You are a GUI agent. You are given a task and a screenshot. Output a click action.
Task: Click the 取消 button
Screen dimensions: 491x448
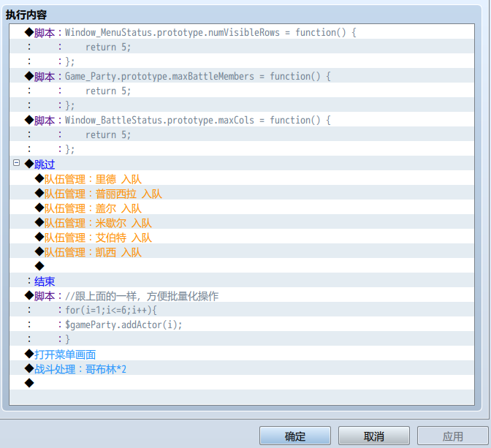[374, 436]
